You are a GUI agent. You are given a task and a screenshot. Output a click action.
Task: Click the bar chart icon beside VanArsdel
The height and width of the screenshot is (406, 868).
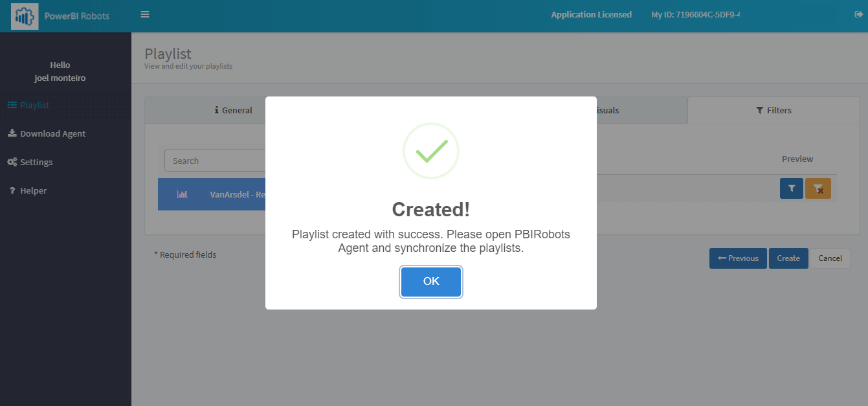(183, 194)
